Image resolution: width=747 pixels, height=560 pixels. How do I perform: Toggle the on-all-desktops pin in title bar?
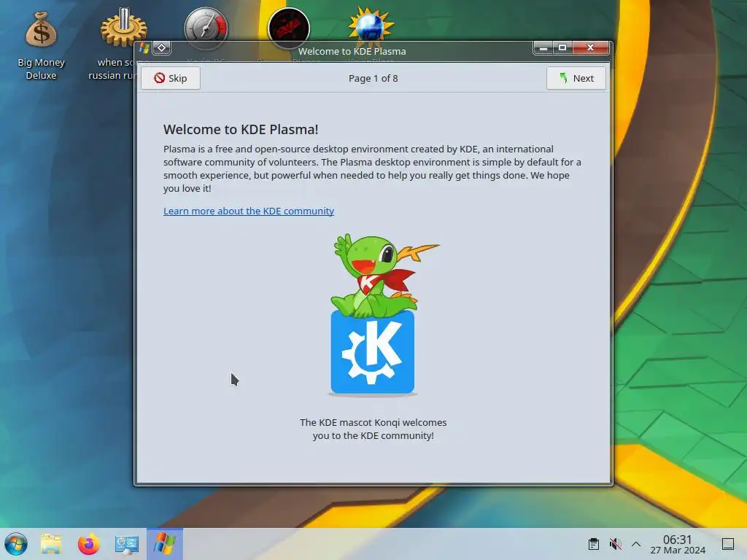[161, 47]
